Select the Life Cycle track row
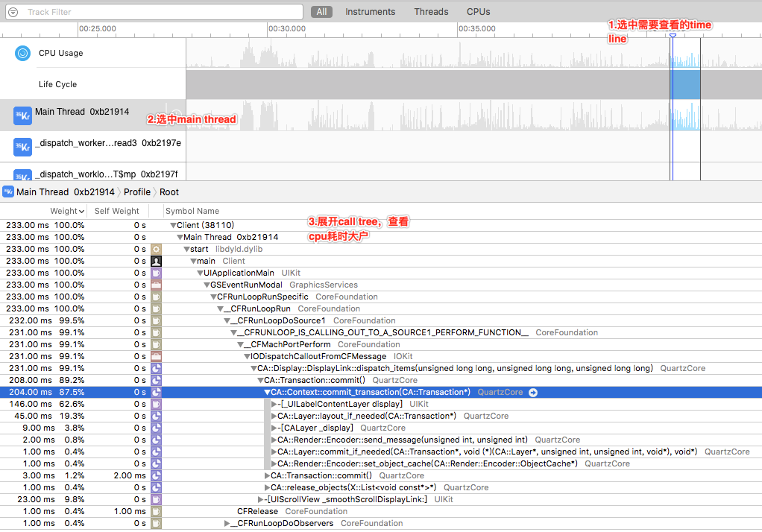This screenshot has height=532, width=762. [x=381, y=84]
